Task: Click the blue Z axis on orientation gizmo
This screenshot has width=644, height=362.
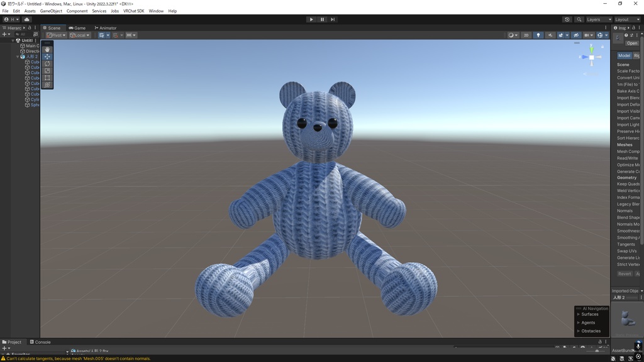Action: tap(584, 57)
